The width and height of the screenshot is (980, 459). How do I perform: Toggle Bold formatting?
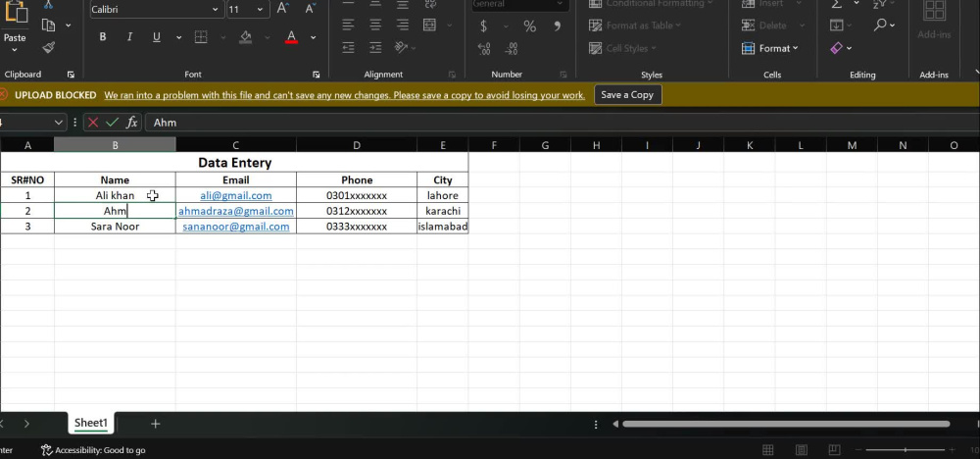(x=103, y=37)
